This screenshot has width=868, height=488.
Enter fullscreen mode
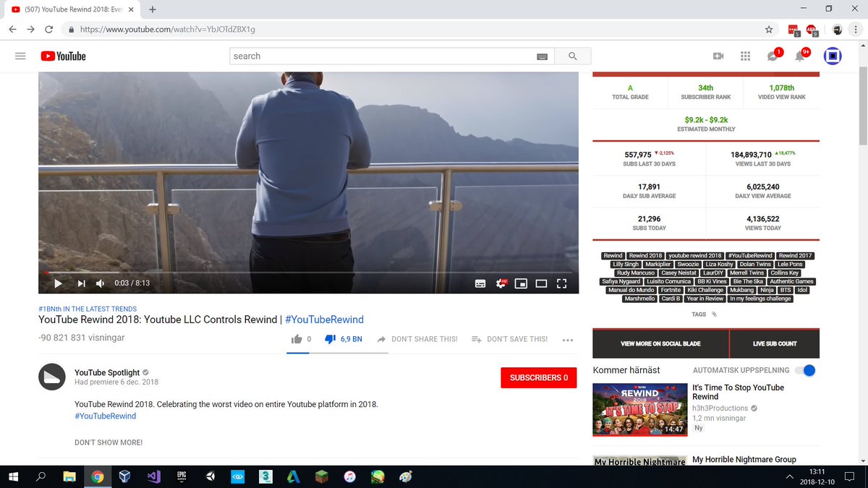tap(561, 283)
